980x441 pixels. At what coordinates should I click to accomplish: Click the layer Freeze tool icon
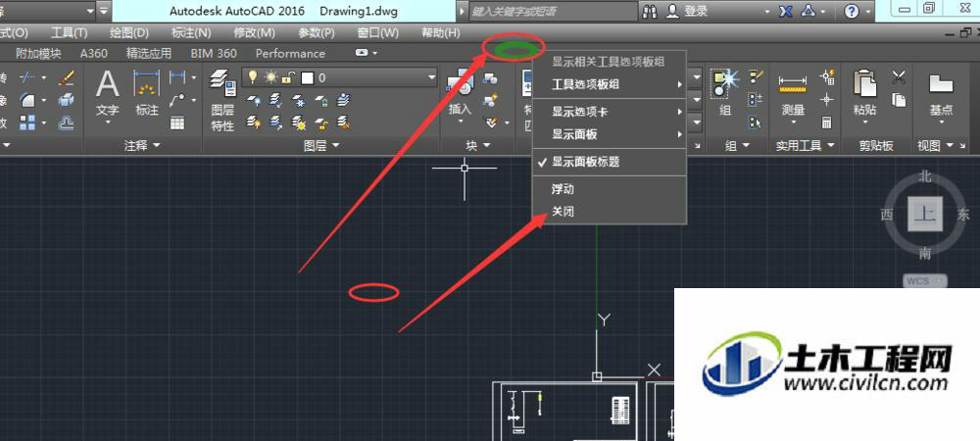(x=299, y=100)
